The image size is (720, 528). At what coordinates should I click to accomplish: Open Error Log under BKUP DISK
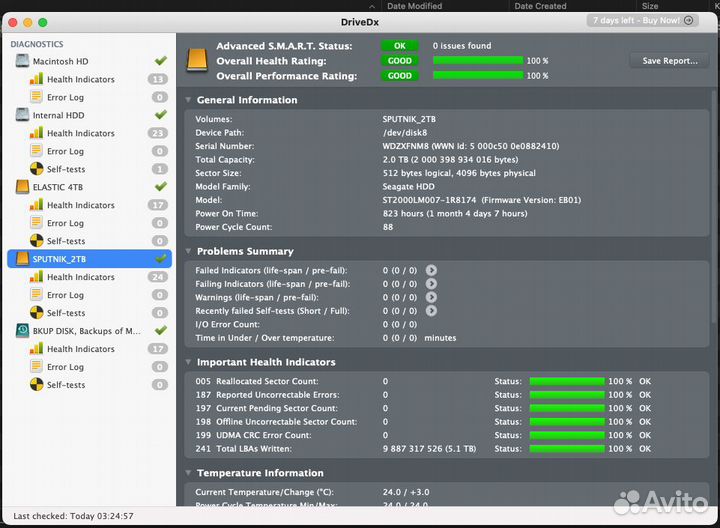[x=90, y=367]
